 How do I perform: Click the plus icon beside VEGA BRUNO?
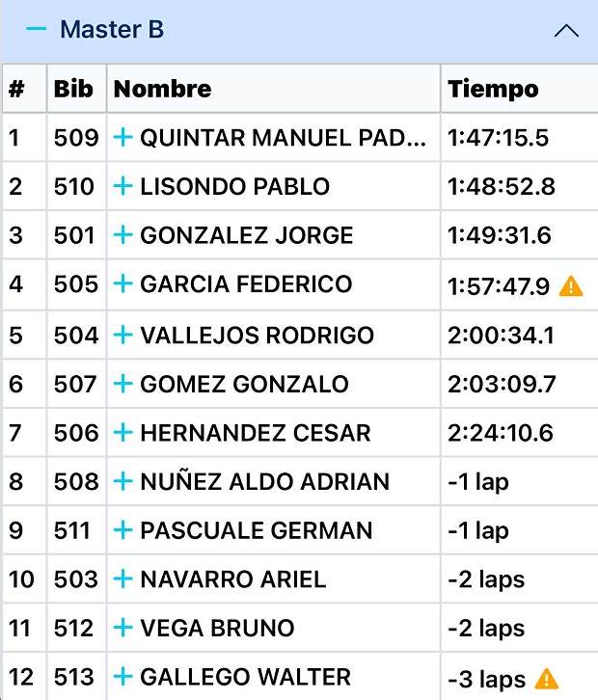tap(122, 629)
